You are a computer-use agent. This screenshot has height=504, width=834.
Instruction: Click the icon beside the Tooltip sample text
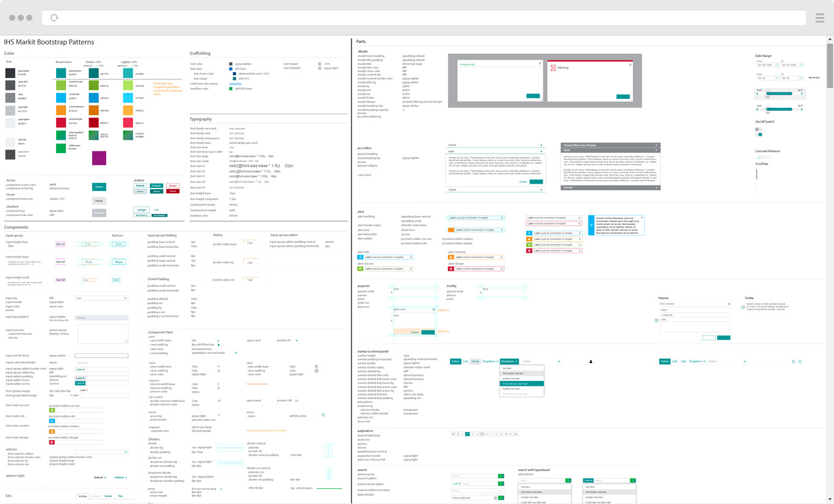click(742, 308)
